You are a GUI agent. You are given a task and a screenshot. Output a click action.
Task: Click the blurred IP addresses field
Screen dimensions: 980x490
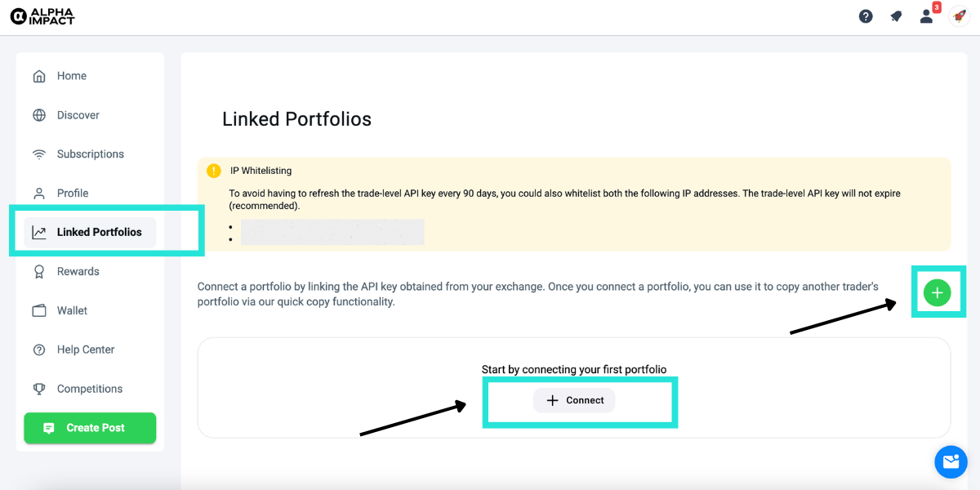coord(332,232)
